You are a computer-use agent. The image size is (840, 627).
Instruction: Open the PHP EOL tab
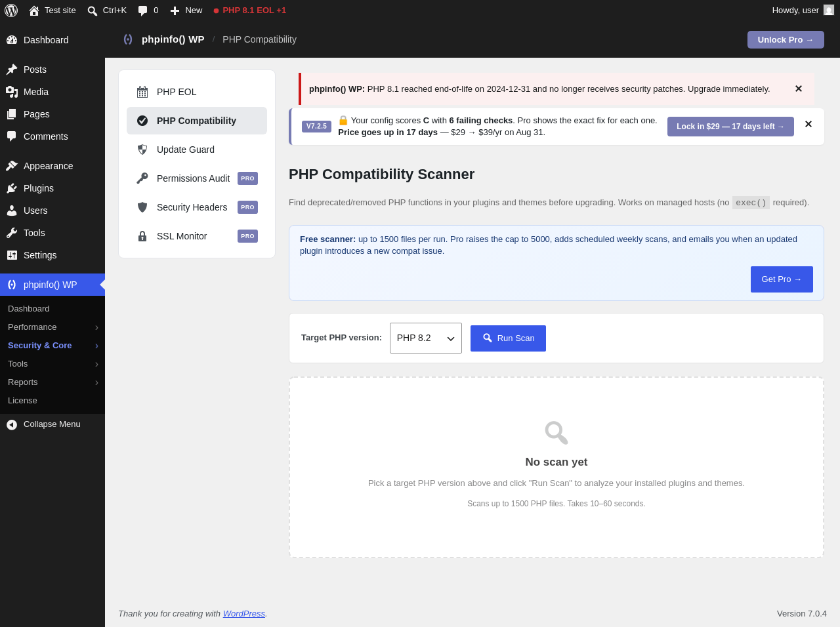197,92
